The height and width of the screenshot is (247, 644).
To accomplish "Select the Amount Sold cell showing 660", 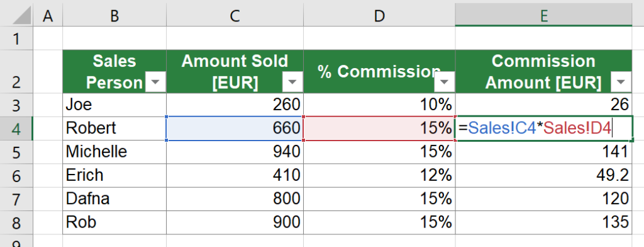I will pos(235,129).
